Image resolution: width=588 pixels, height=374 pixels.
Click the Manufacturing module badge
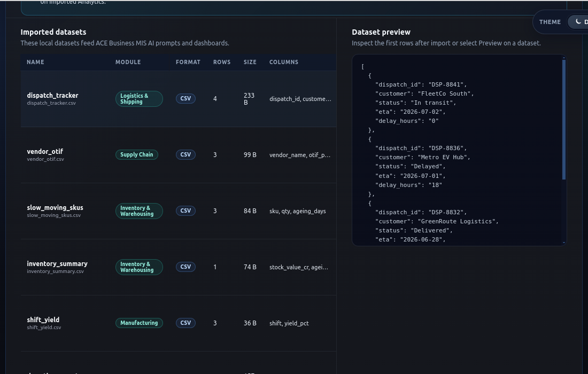[x=139, y=323]
